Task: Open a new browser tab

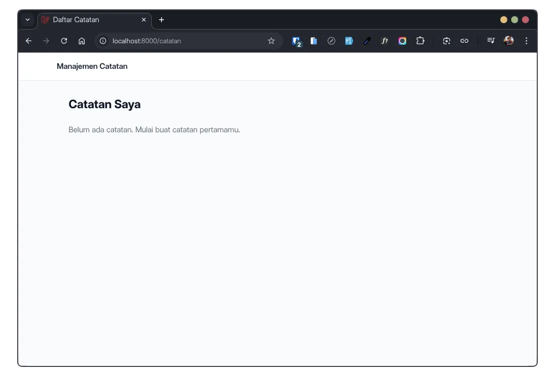Action: click(x=162, y=20)
